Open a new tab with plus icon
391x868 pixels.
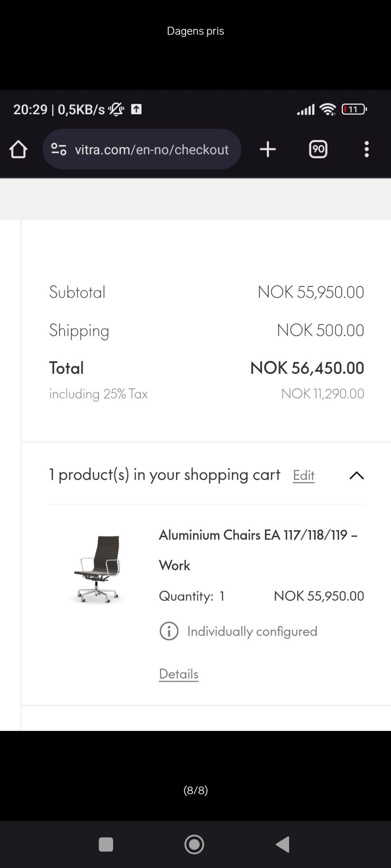tap(268, 149)
